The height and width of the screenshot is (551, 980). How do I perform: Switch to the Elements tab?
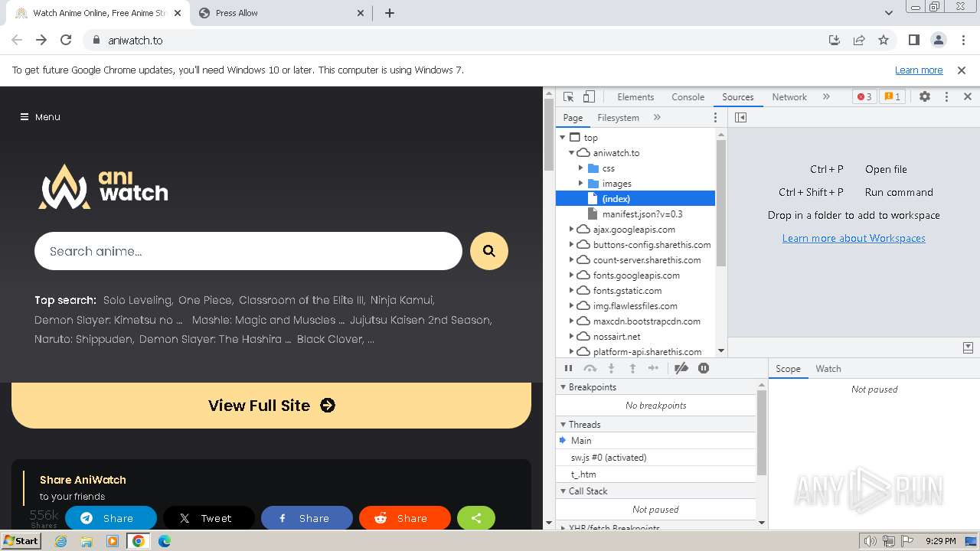(635, 97)
